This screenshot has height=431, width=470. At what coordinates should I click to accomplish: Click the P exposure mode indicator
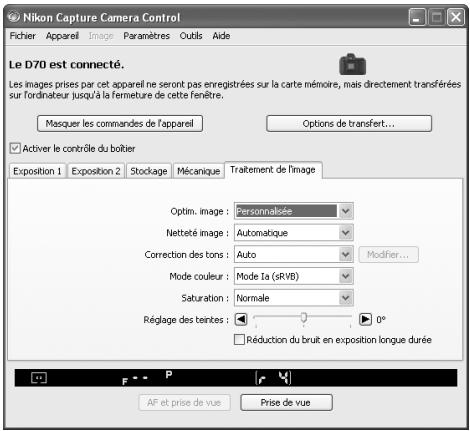(x=169, y=374)
